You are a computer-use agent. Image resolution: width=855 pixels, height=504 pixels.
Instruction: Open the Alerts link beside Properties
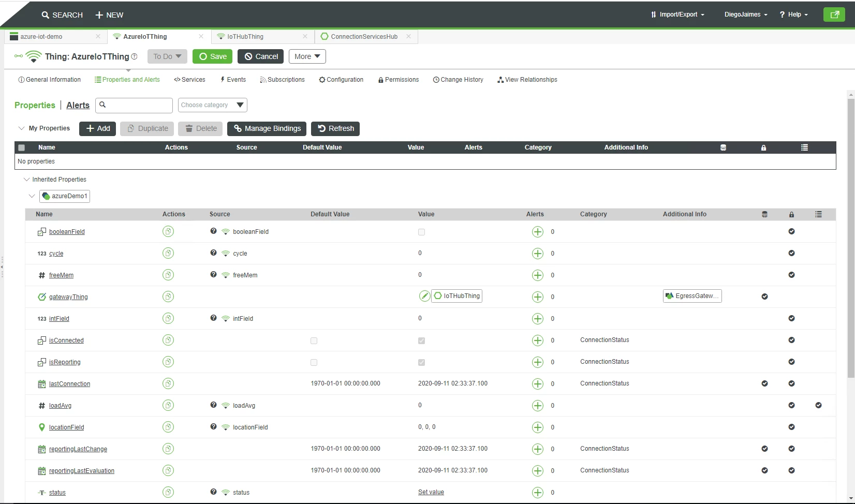[x=78, y=105]
